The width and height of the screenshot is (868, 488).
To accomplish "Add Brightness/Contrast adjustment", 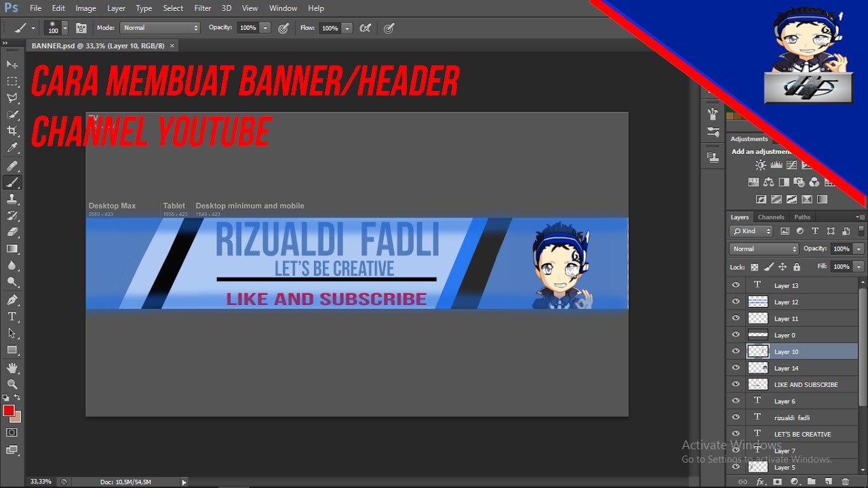I will (761, 165).
